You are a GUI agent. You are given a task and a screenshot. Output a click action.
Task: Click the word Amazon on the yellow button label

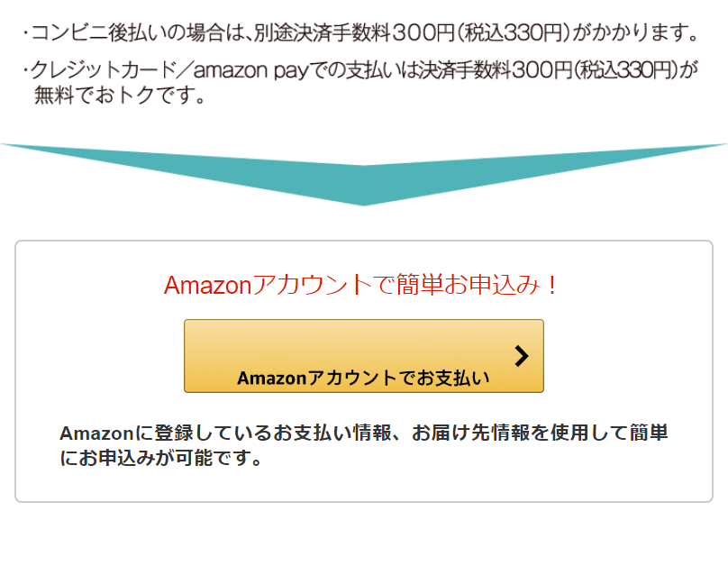pos(272,379)
